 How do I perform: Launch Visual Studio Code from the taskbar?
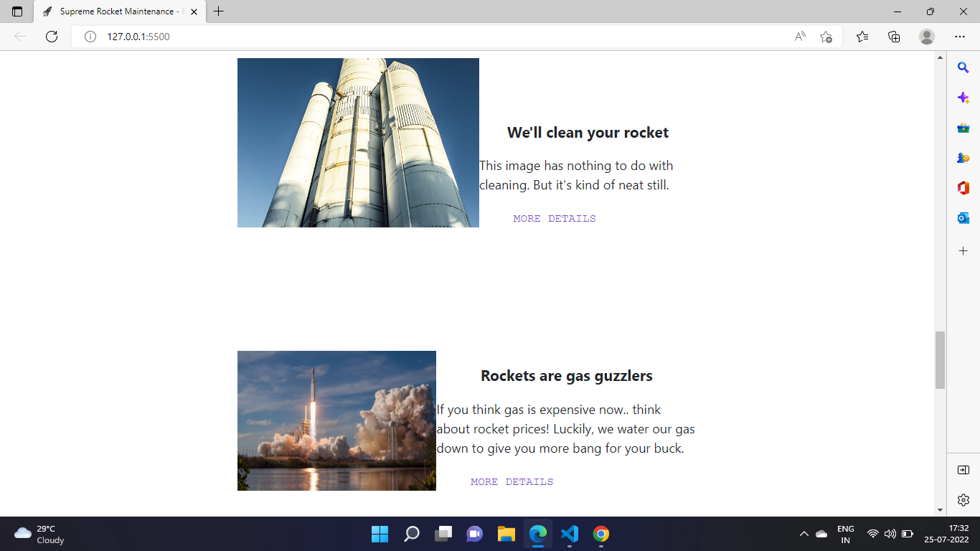[x=569, y=534]
